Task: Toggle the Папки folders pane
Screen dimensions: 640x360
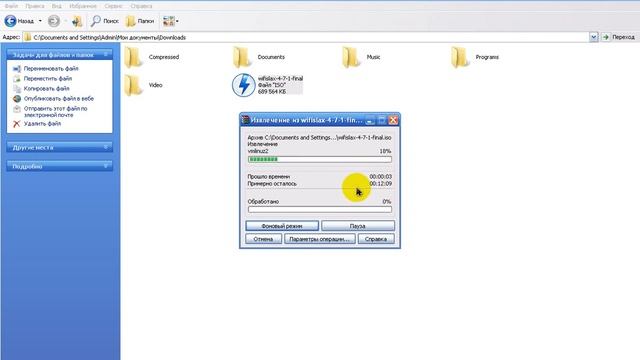Action: click(x=140, y=21)
